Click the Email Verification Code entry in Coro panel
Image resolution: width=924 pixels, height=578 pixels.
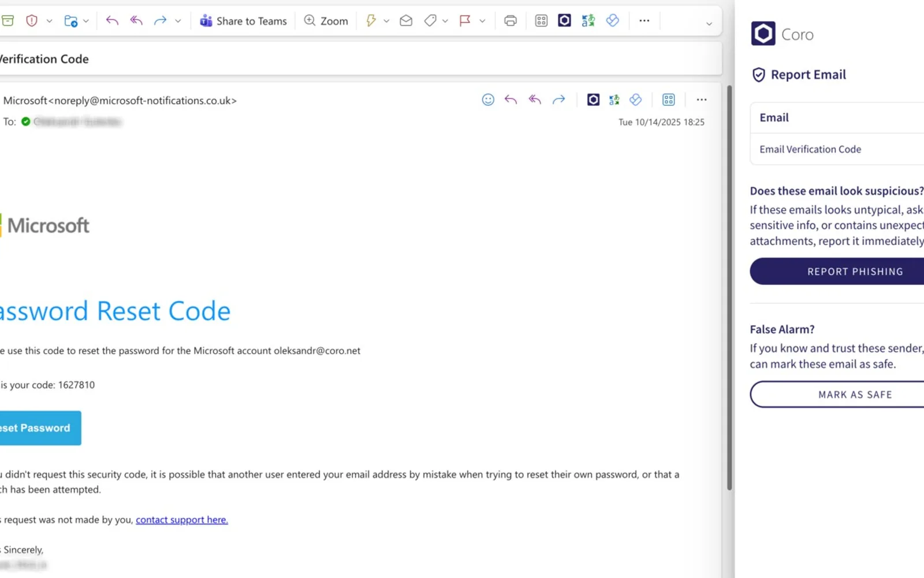click(810, 149)
